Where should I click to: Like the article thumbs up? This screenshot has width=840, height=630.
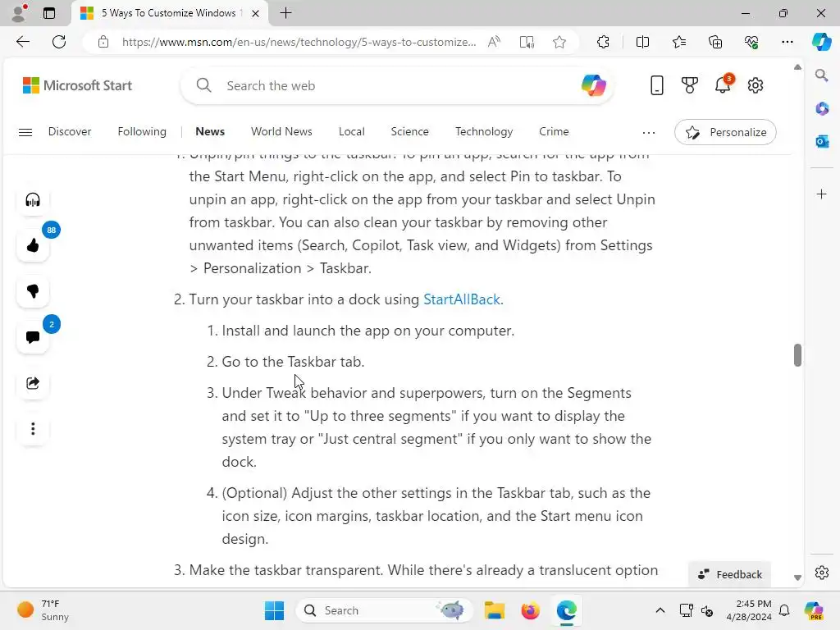[33, 245]
